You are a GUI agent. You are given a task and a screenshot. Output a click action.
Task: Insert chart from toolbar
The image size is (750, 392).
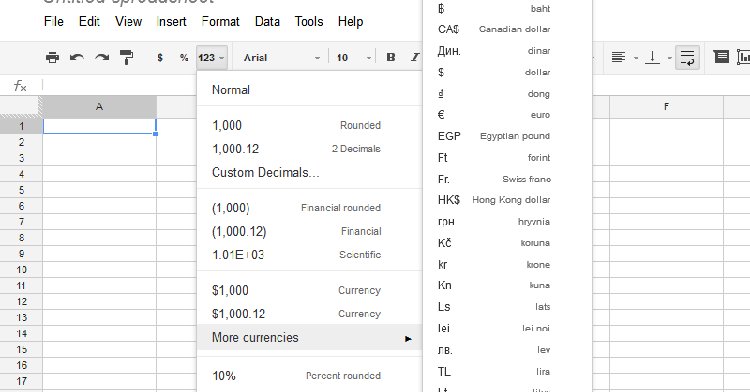pos(743,57)
